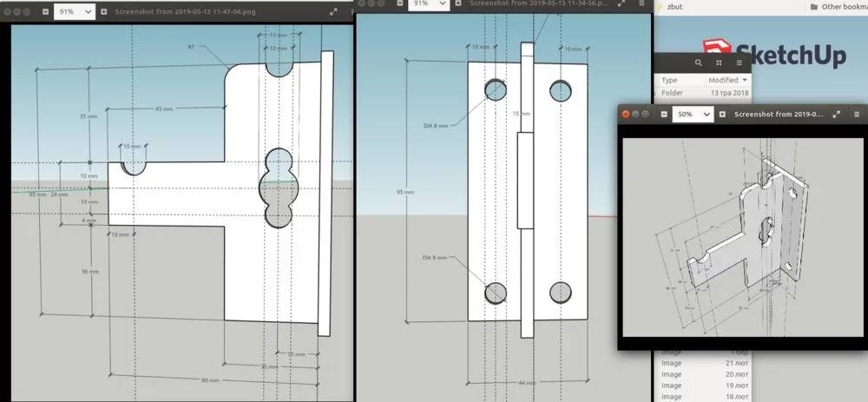Image resolution: width=868 pixels, height=402 pixels.
Task: Open the 91% zoom dropdown in 11-47-04 window
Action: (74, 11)
